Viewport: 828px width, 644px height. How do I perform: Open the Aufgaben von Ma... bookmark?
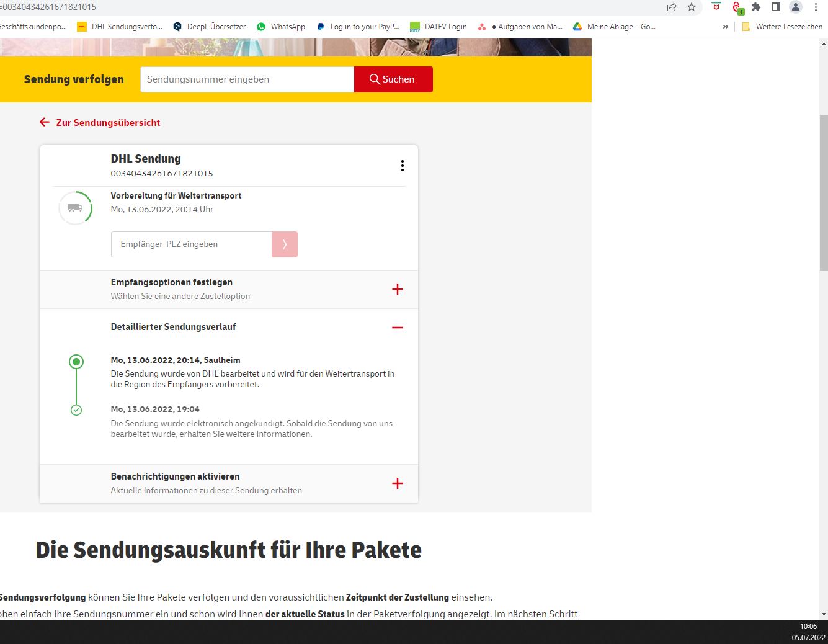[x=520, y=27]
